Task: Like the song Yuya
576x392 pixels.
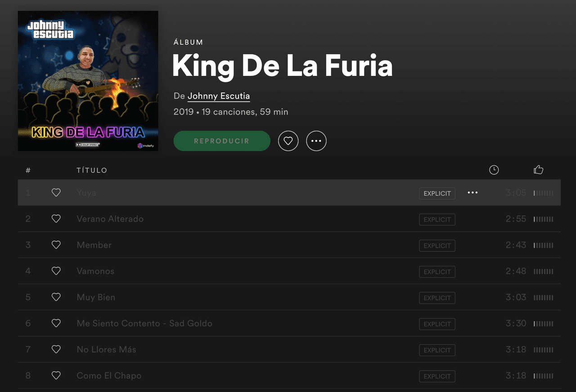Action: (x=56, y=192)
